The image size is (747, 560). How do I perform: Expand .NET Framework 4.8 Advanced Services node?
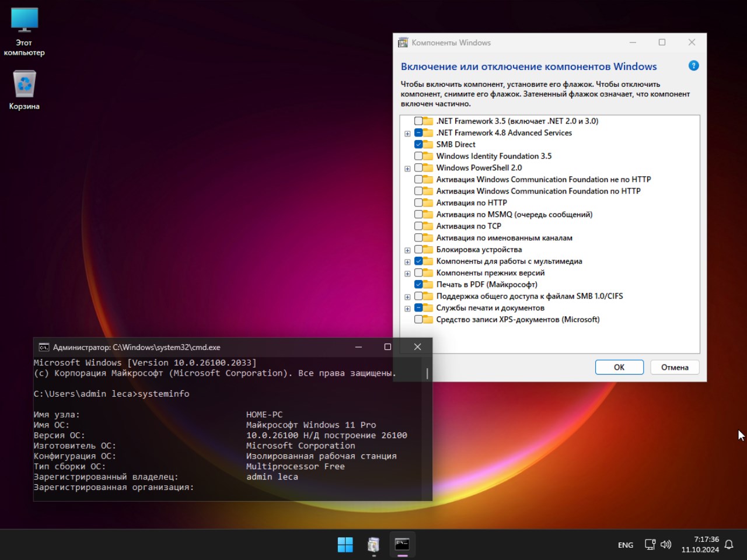tap(407, 134)
